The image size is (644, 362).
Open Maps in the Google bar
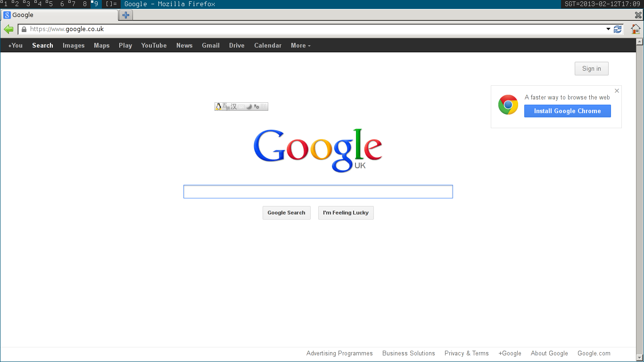(x=101, y=46)
